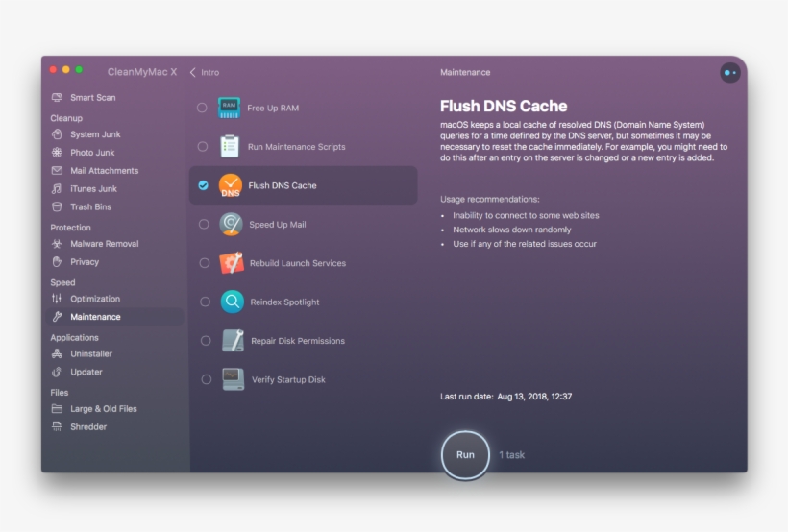
Task: Open the assistant dots icon in the top-right corner
Action: tap(729, 73)
